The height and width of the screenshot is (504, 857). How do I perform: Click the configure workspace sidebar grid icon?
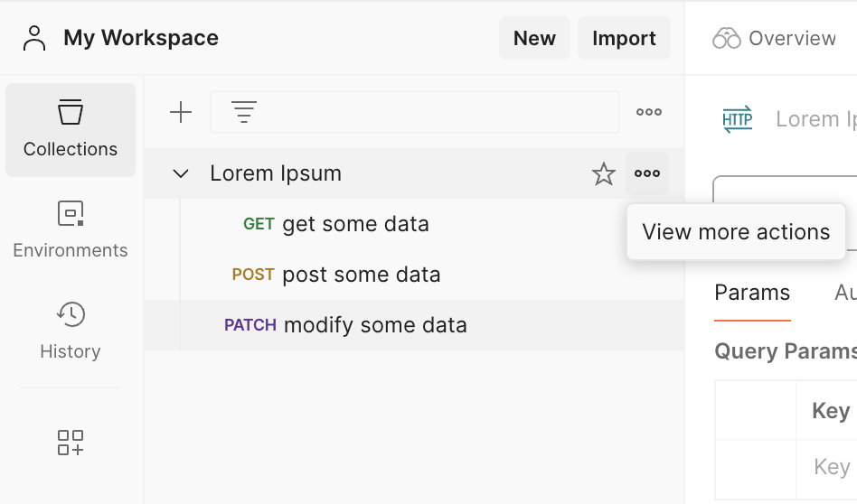pyautogui.click(x=71, y=443)
